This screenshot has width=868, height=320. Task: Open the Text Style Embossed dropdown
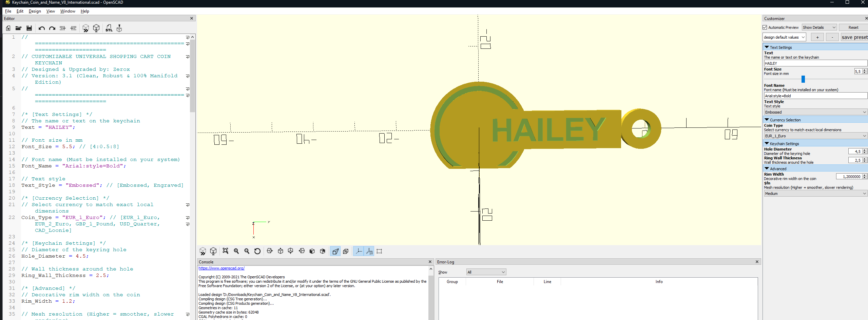[815, 112]
